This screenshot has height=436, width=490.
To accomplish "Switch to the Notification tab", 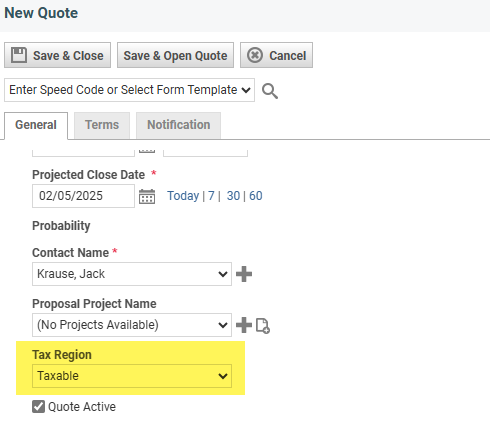I will tap(179, 125).
